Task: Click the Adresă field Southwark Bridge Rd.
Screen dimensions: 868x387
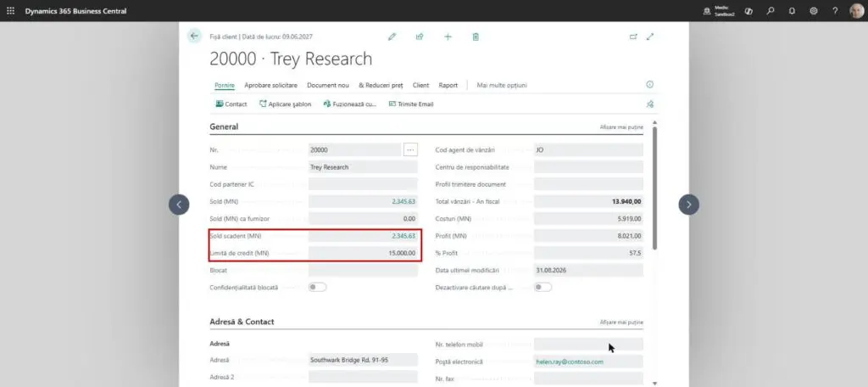Action: coord(363,360)
